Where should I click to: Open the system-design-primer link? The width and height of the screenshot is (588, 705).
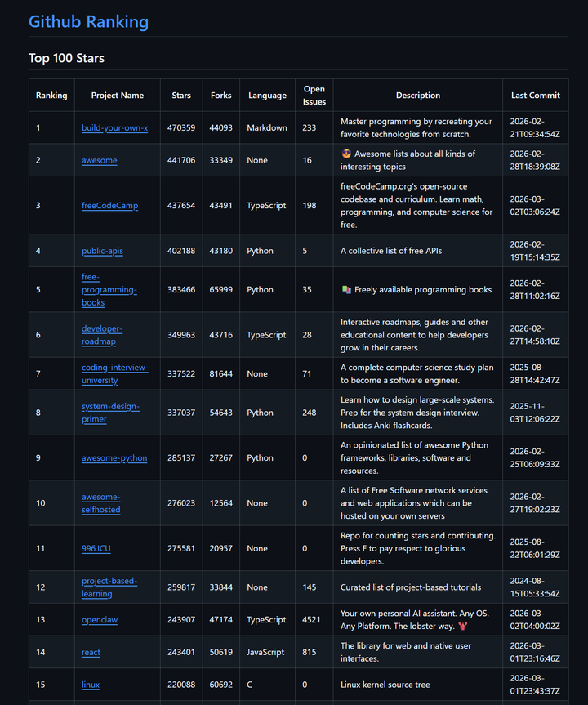[110, 413]
